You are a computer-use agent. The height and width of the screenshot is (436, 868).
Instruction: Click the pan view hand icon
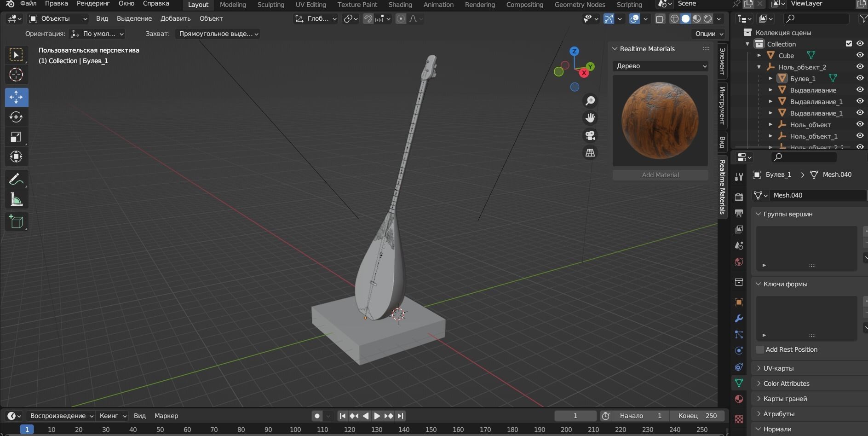590,118
